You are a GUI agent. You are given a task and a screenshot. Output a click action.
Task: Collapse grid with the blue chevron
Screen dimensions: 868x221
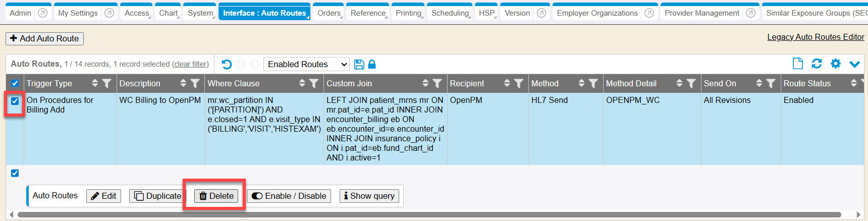click(x=854, y=64)
